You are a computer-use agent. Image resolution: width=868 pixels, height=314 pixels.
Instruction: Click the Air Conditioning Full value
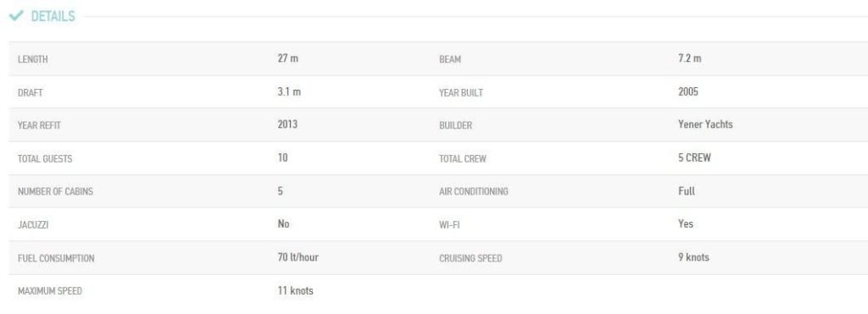687,191
